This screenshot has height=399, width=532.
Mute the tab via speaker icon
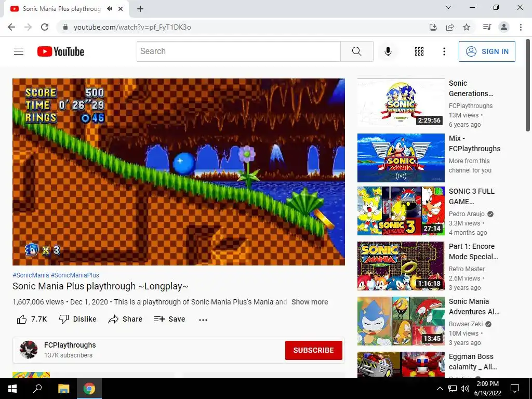point(109,9)
